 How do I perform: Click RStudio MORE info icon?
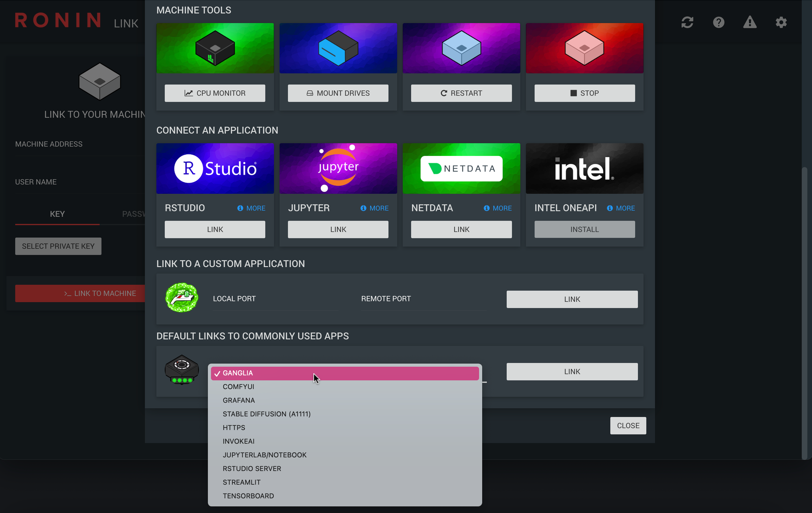[240, 208]
